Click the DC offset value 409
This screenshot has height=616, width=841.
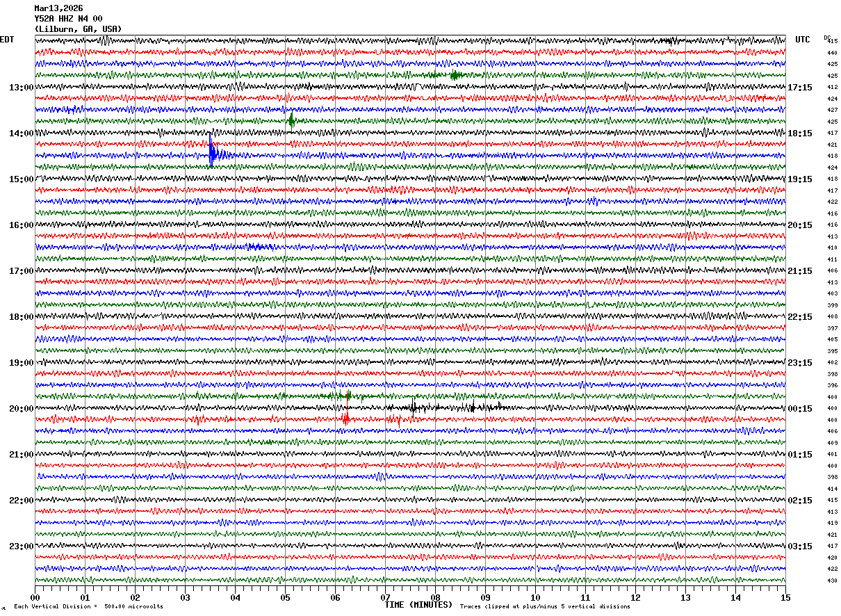point(832,443)
